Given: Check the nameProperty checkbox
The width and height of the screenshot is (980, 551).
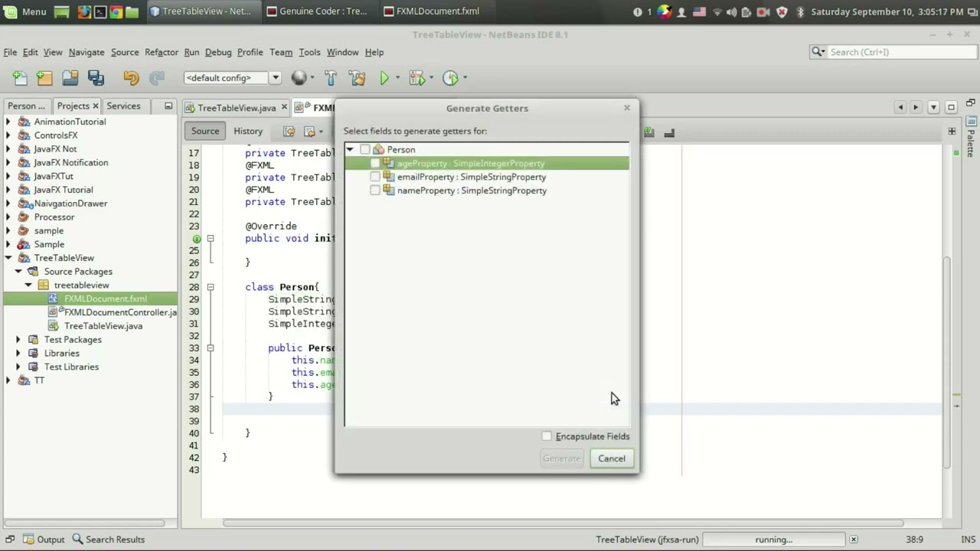Looking at the screenshot, I should click(x=375, y=191).
